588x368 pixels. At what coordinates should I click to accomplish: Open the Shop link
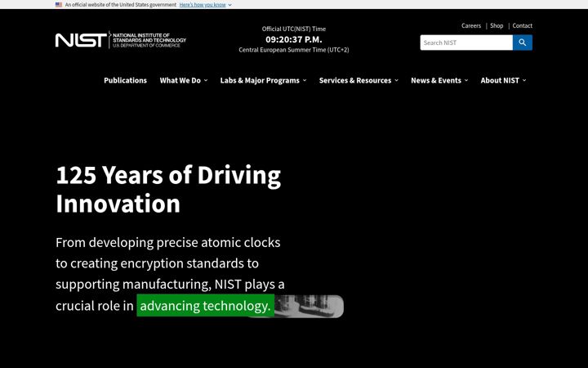[x=497, y=25]
